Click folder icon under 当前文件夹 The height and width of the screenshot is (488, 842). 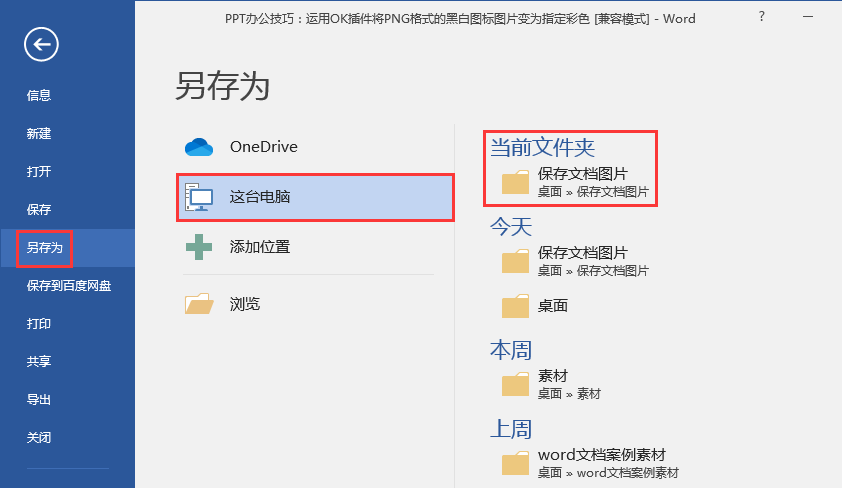pos(516,182)
